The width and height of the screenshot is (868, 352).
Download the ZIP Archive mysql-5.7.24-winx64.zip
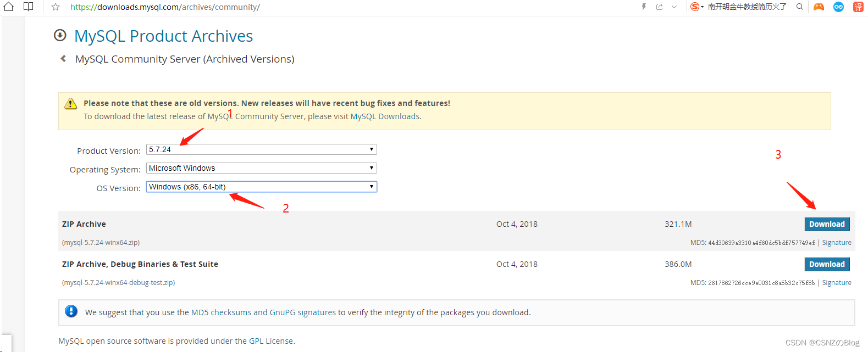click(x=827, y=224)
